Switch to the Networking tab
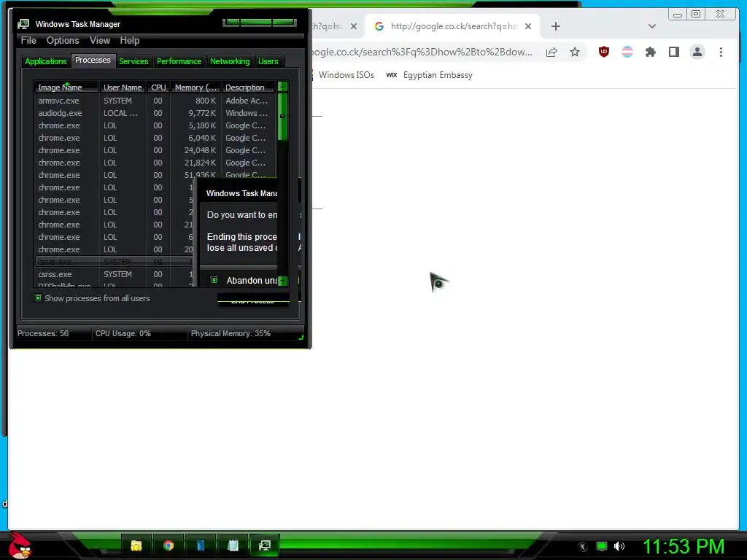The image size is (747, 560). (x=230, y=61)
